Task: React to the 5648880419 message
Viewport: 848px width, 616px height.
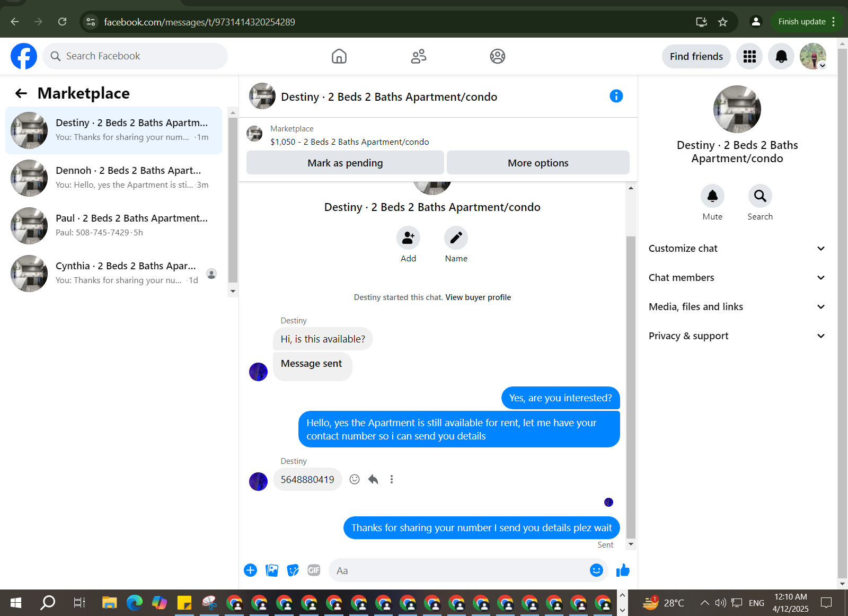Action: click(355, 479)
